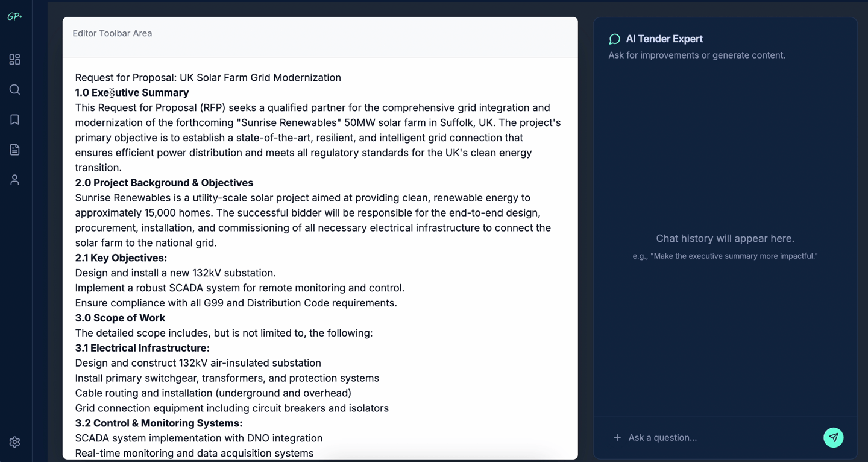Open search from the left sidebar
The image size is (868, 462).
[x=15, y=90]
